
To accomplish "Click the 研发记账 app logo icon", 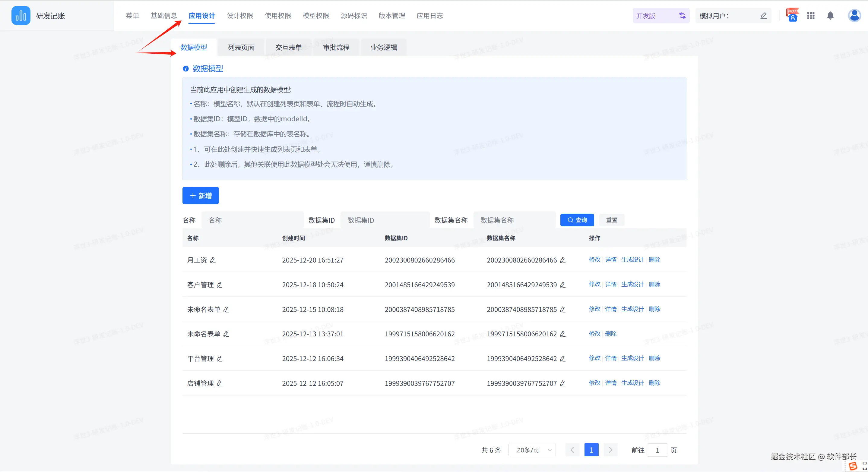I will pos(21,15).
